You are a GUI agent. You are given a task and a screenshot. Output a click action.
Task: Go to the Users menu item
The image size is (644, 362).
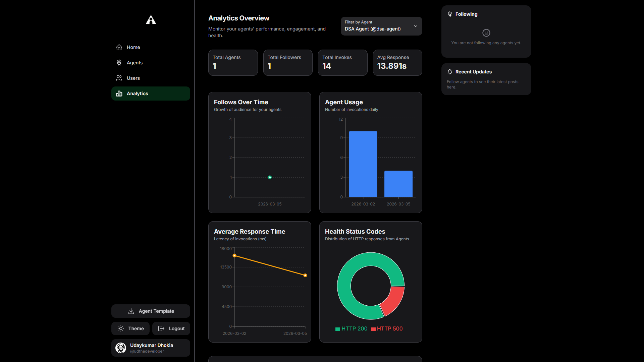133,78
